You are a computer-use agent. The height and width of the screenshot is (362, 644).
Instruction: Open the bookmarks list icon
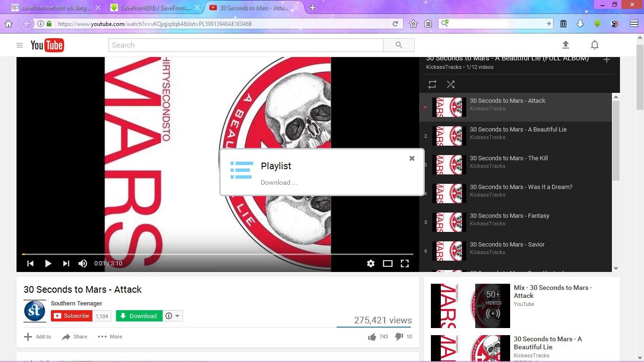428,24
